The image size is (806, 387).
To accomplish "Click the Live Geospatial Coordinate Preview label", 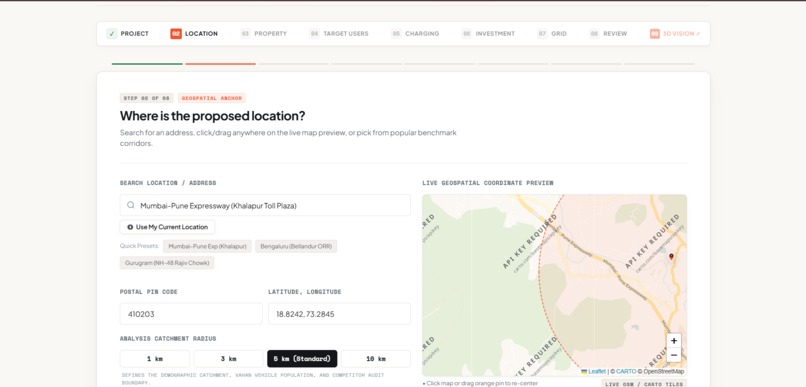I will 488,183.
